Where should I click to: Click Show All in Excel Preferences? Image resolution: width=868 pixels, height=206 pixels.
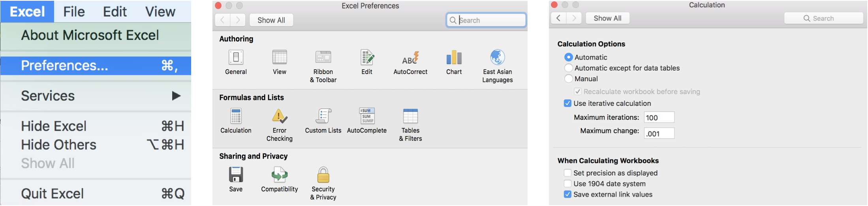(271, 20)
